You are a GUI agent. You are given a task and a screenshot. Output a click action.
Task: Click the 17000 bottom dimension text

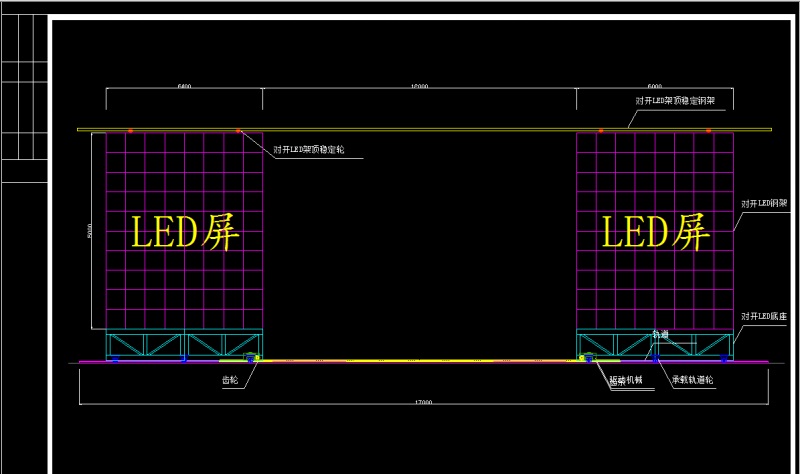[x=421, y=402]
